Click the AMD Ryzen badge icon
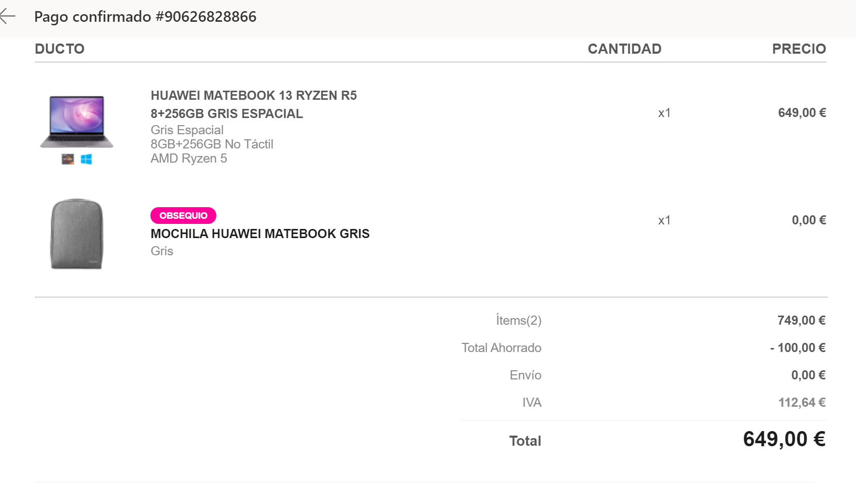 68,159
